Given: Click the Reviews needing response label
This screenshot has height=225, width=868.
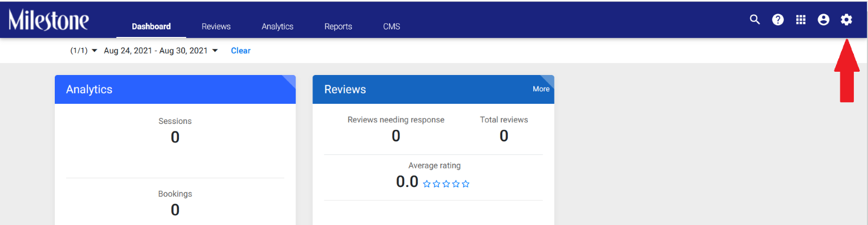Looking at the screenshot, I should pos(396,120).
